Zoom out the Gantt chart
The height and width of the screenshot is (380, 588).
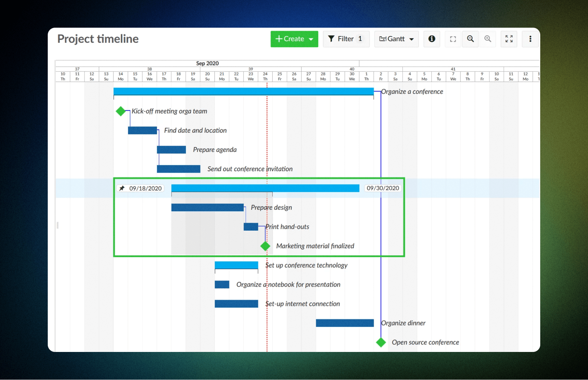[x=471, y=39]
